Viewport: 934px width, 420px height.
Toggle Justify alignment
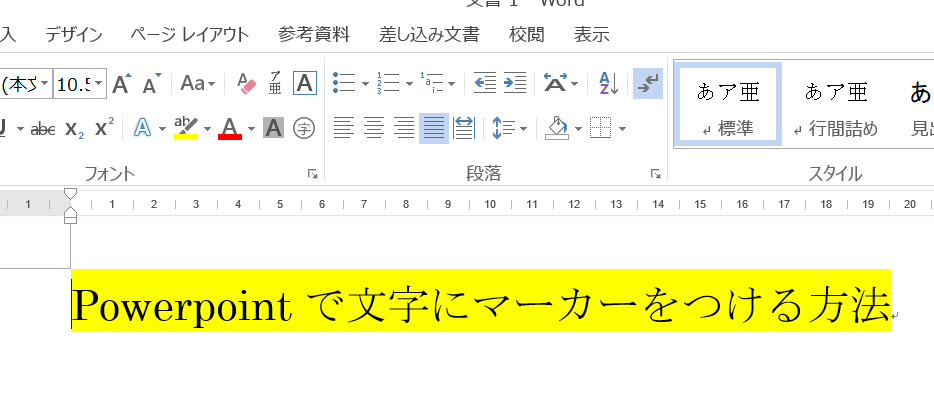pos(434,128)
